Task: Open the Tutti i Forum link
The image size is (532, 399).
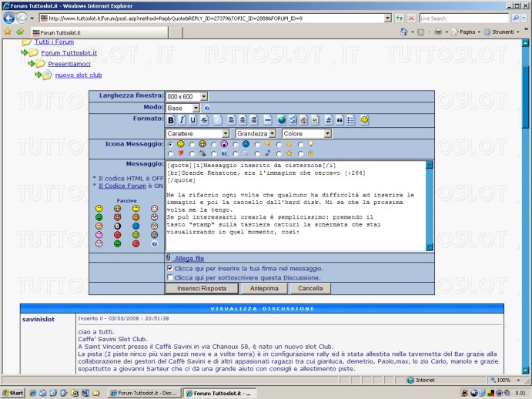Action: coord(54,42)
